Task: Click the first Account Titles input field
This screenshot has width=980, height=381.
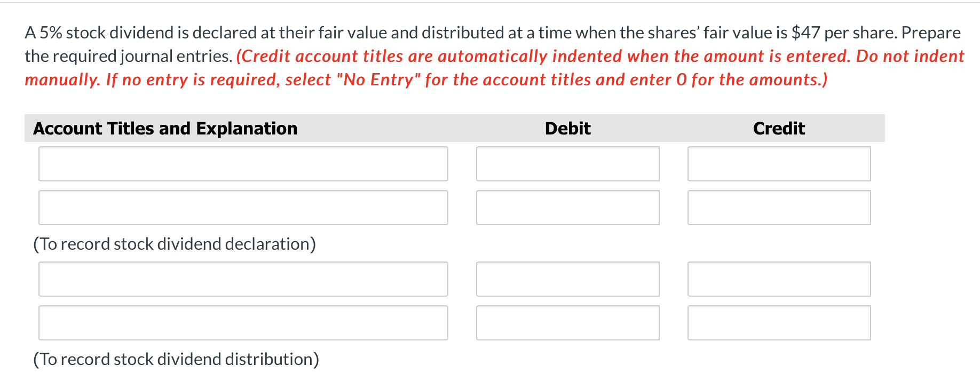Action: [243, 164]
